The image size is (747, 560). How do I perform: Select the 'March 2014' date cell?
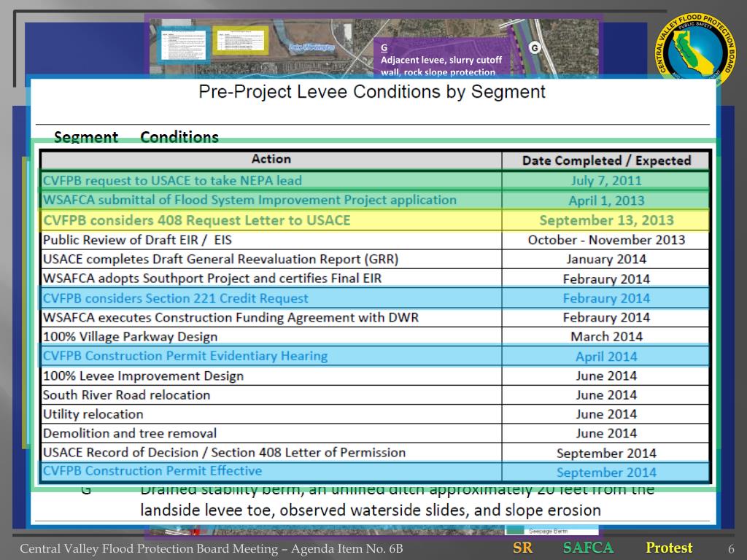coord(606,337)
